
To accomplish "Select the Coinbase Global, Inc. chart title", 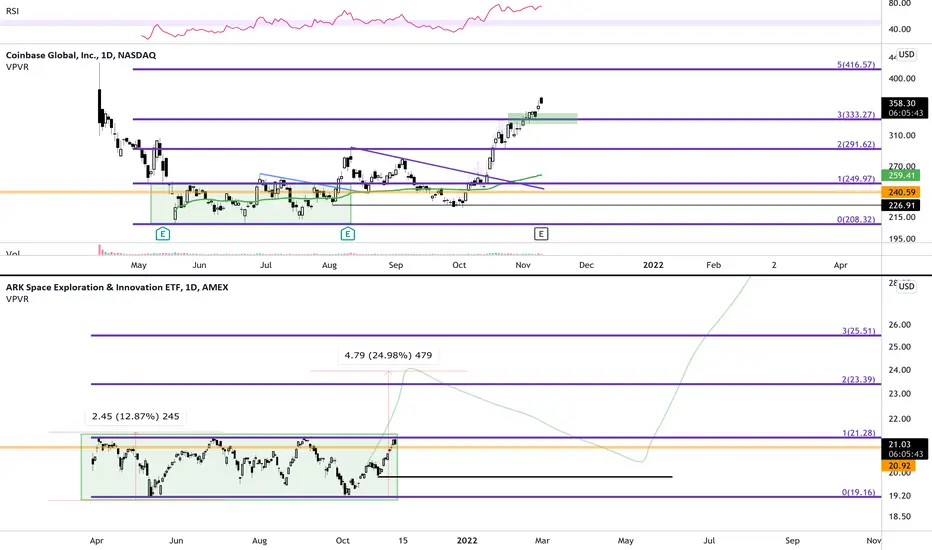I will [81, 55].
